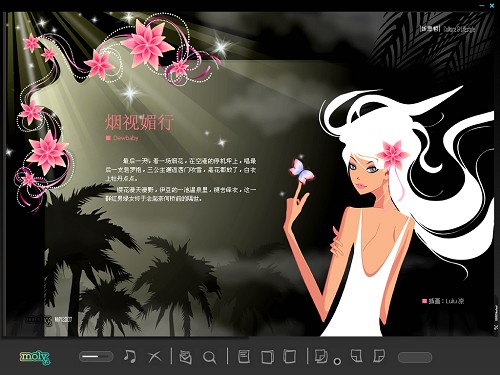The width and height of the screenshot is (500, 375).
Task: Open the envelope share-by-mail icon
Action: click(x=185, y=357)
